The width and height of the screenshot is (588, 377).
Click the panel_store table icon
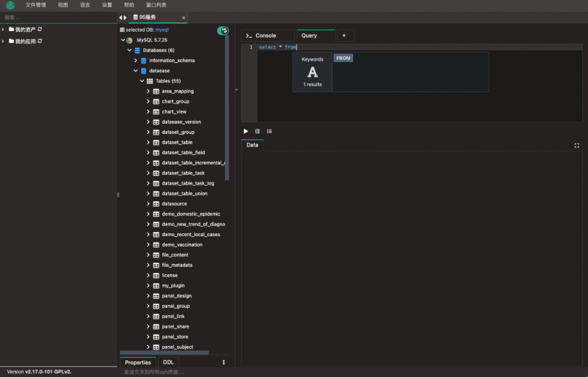click(x=156, y=337)
